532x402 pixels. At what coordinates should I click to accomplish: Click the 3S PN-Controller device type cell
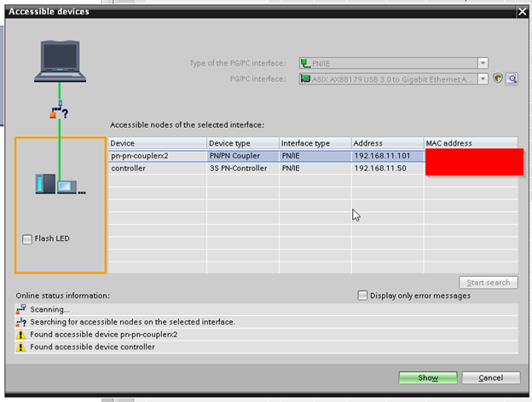click(243, 169)
